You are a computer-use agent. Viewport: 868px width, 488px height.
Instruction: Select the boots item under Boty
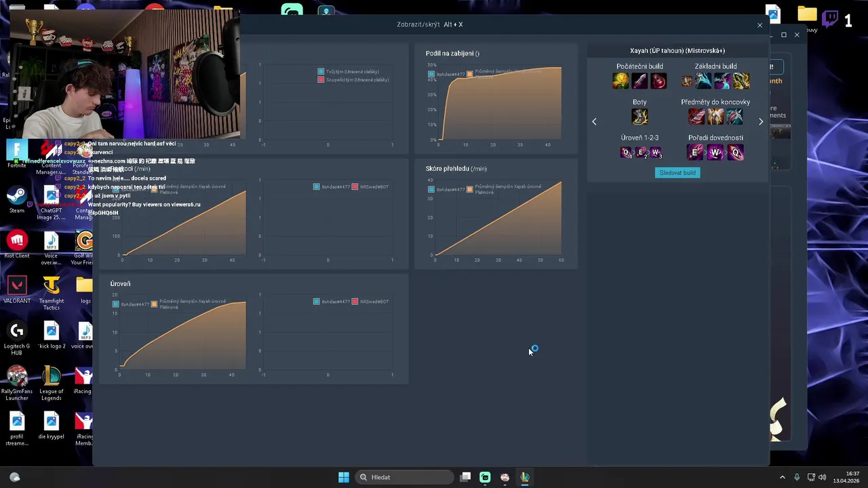639,117
